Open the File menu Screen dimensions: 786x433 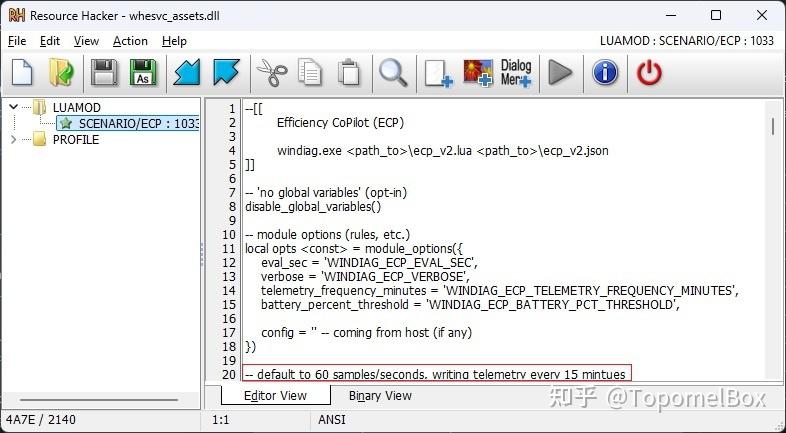coord(17,41)
